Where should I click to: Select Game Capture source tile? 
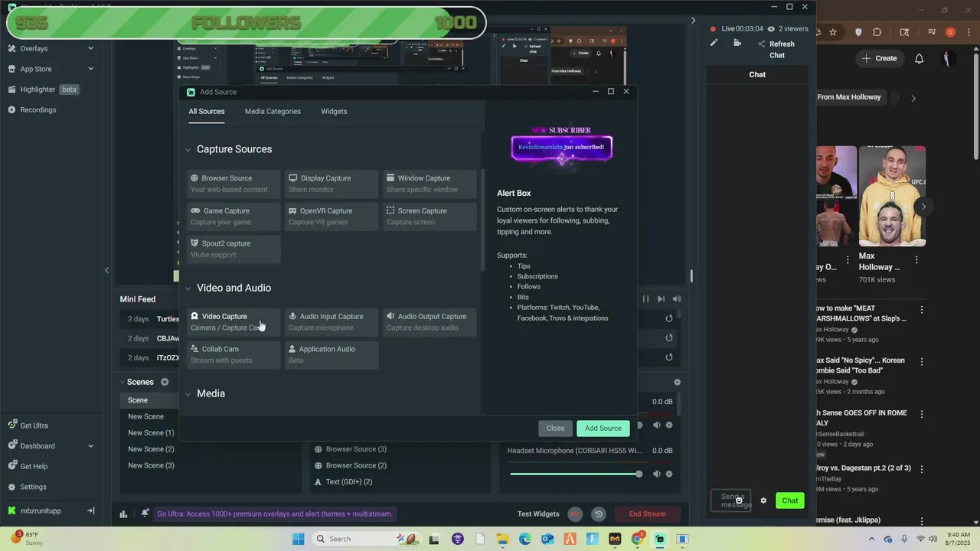click(x=234, y=217)
